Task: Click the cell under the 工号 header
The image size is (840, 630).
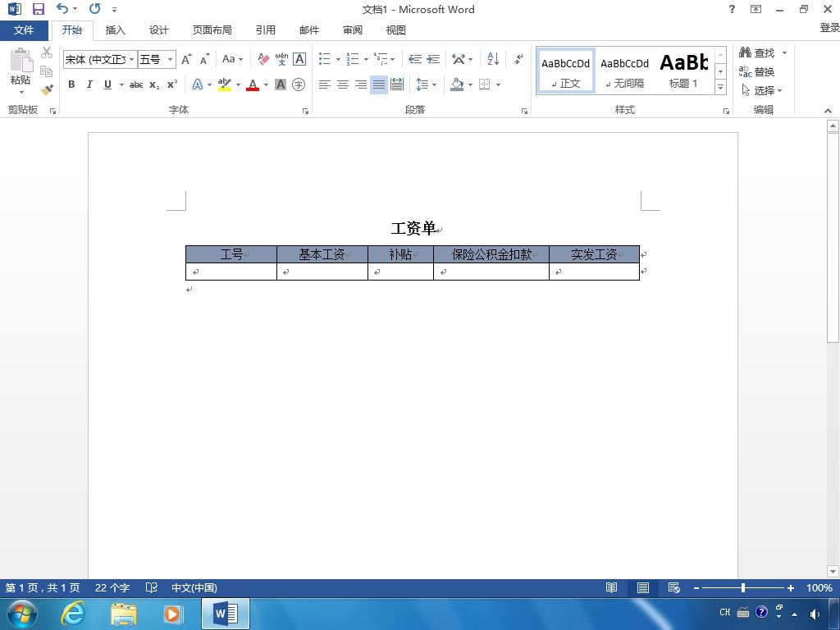Action: (x=231, y=272)
